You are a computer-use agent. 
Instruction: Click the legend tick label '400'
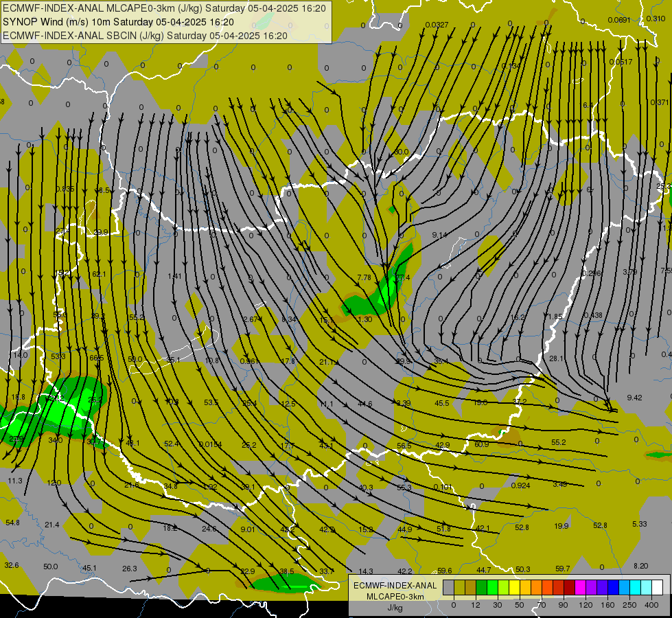(651, 605)
